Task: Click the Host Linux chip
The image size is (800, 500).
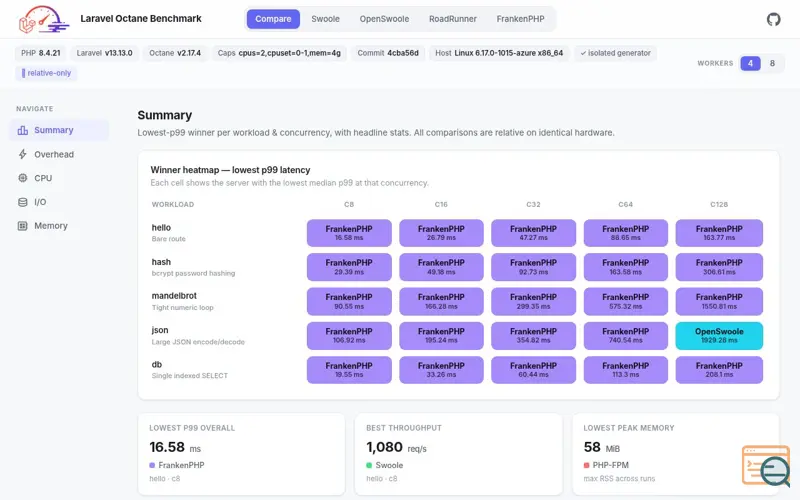Action: point(499,53)
